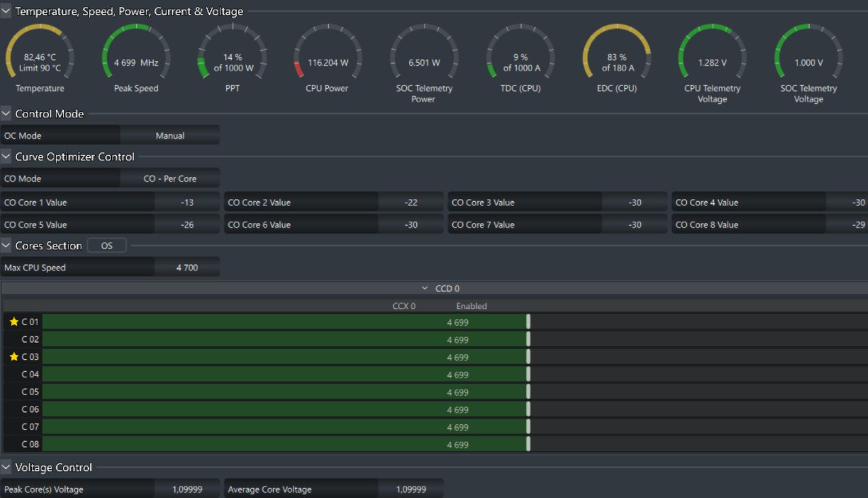Click the CCX 0 label
The image size is (868, 498).
coord(404,306)
